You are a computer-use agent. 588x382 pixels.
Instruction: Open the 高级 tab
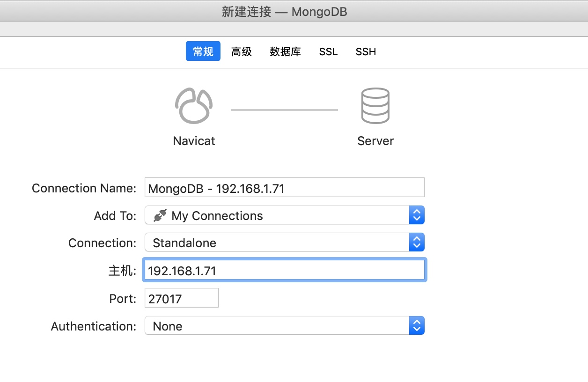(242, 51)
